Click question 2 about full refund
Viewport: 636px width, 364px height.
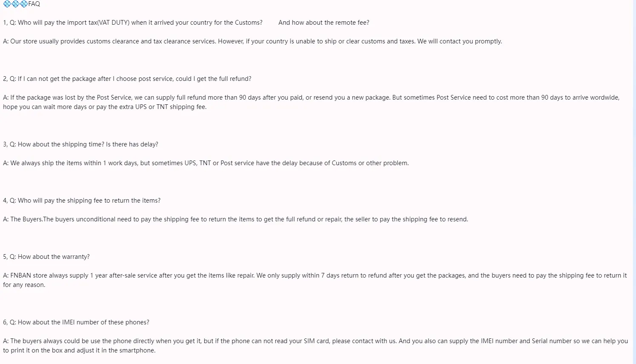(127, 79)
